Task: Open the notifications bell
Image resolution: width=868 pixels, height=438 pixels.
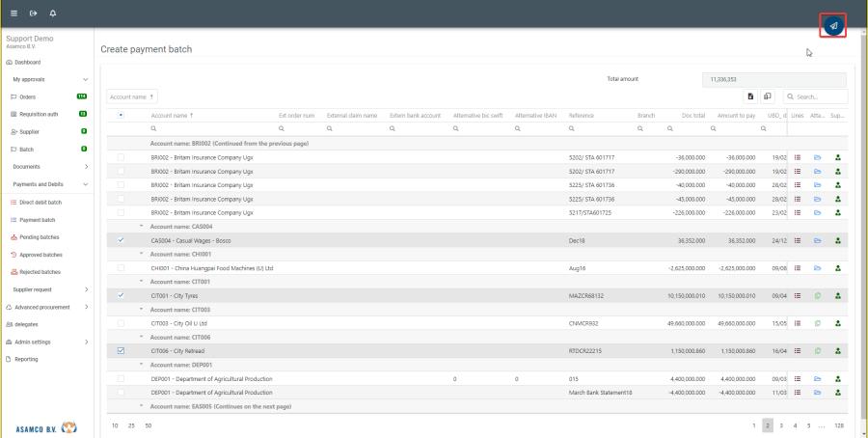Action: click(x=52, y=14)
